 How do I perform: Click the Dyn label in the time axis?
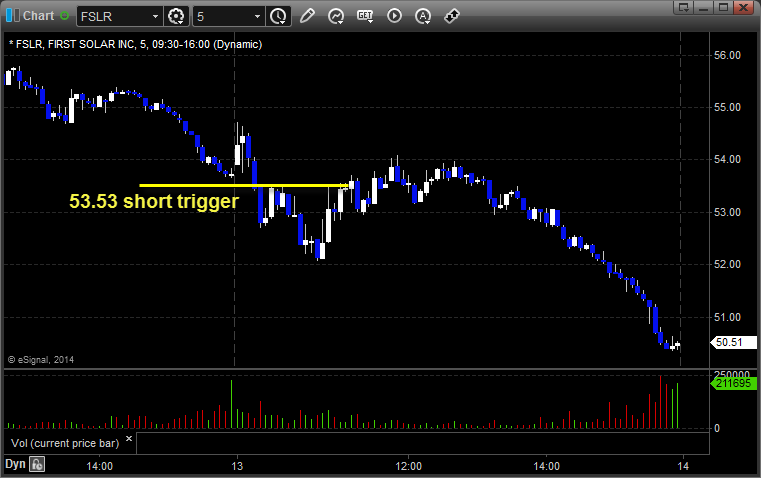15,464
